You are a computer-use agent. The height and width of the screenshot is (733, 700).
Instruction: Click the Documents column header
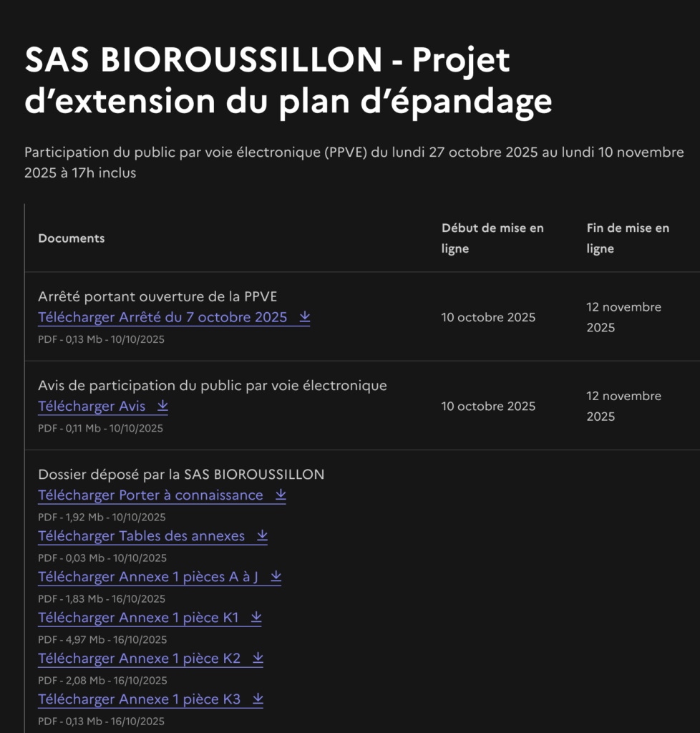(x=72, y=238)
